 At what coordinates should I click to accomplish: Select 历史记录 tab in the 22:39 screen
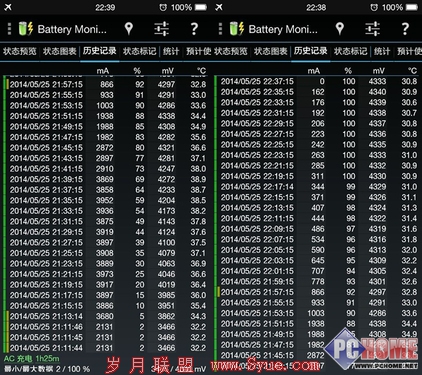tap(100, 51)
